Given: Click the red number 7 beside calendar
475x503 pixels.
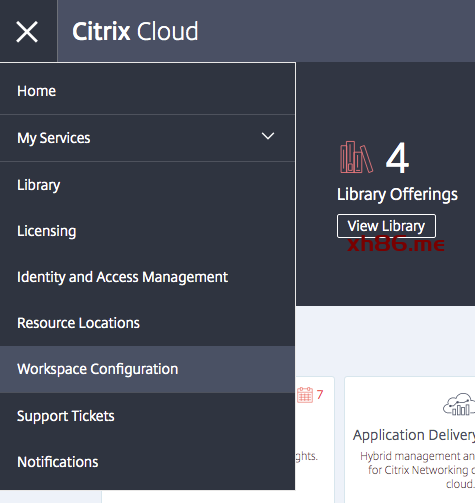Looking at the screenshot, I should pyautogui.click(x=320, y=395).
